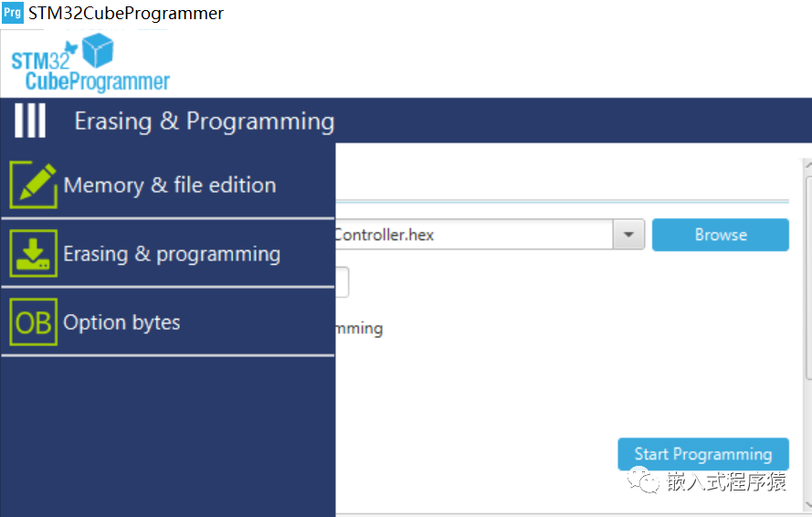Click Start Programming button
This screenshot has width=812, height=517.
[x=703, y=454]
